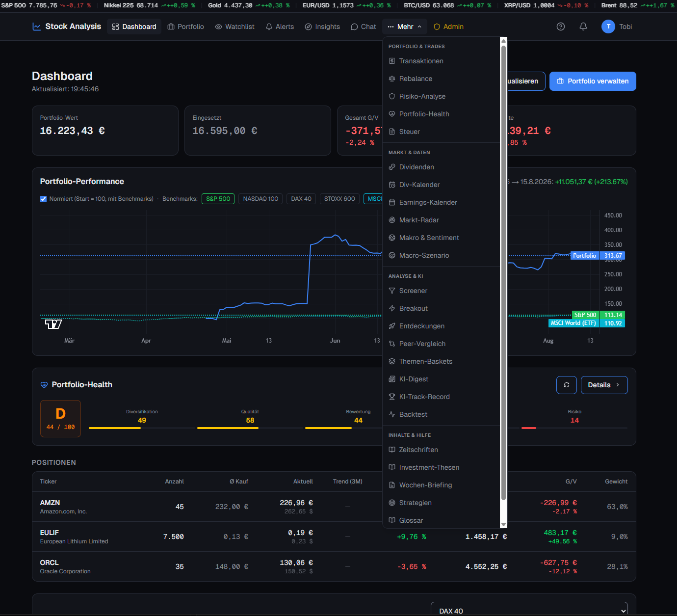Click the Div-Kalender calendar icon
Screen dimensions: 677x616
click(392, 185)
